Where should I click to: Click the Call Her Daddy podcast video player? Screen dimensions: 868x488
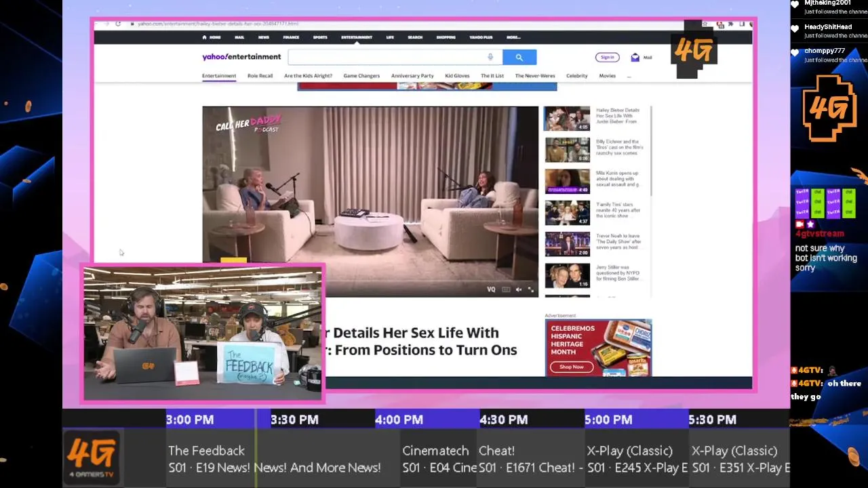pyautogui.click(x=370, y=201)
